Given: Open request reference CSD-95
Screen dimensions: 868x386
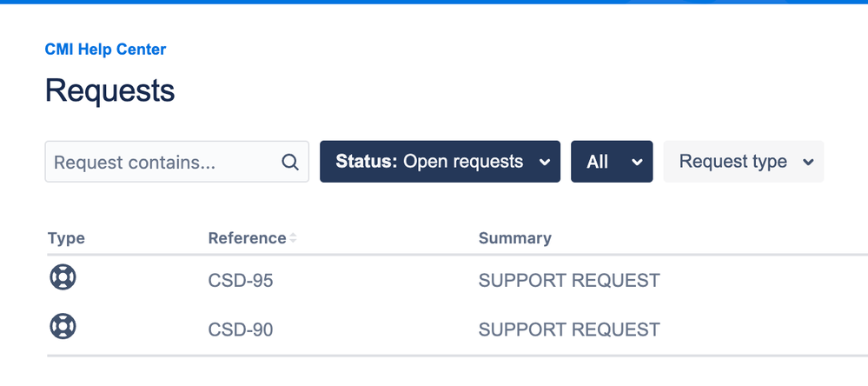Looking at the screenshot, I should [241, 281].
